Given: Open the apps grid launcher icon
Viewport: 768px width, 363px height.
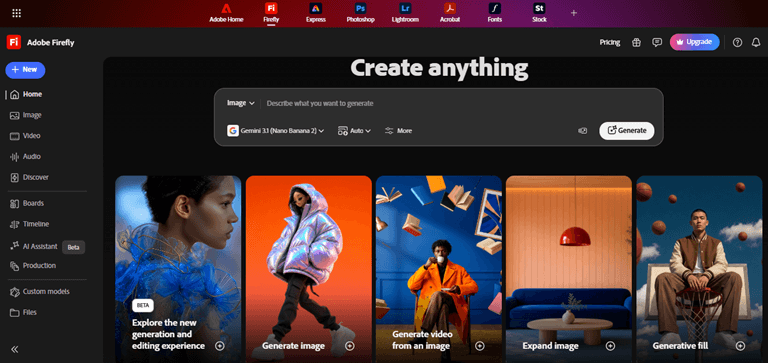Looking at the screenshot, I should (x=16, y=13).
